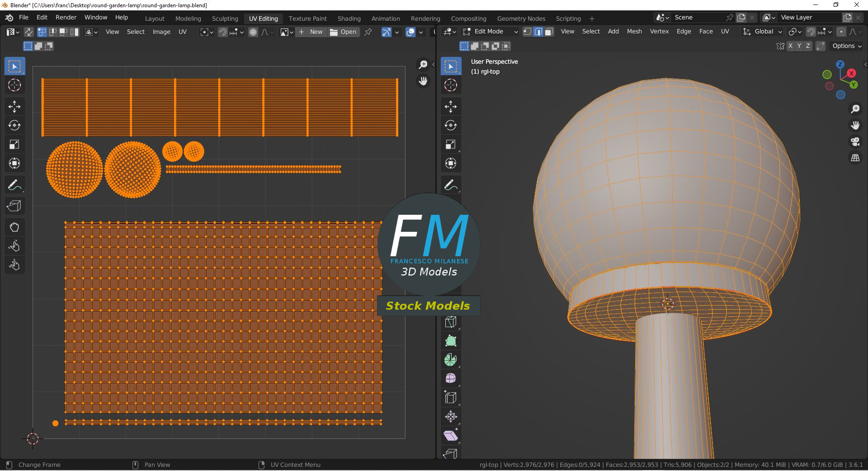The image size is (868, 471).
Task: Switch to the Shading workspace tab
Action: (349, 19)
